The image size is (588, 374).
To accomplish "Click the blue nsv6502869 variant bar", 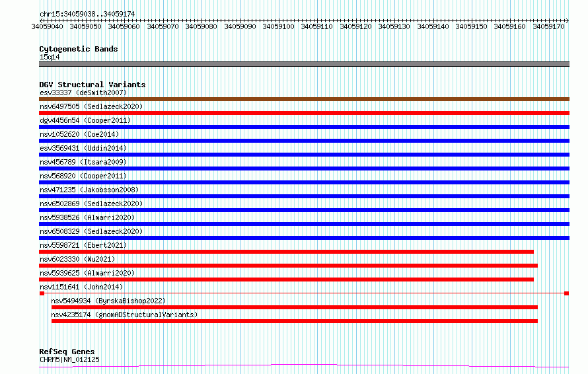I will pyautogui.click(x=304, y=210).
